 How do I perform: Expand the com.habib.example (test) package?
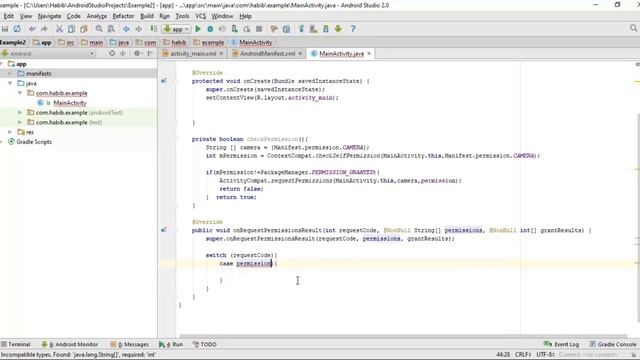[20, 122]
